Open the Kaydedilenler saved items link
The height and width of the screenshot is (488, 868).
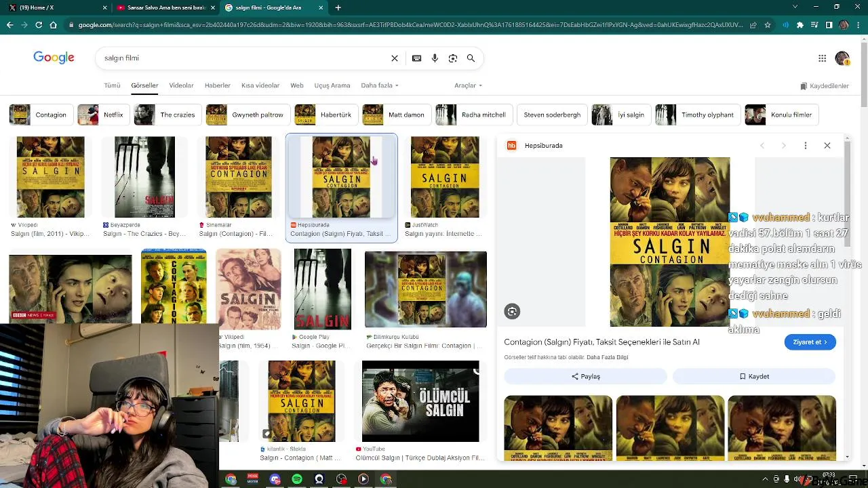pyautogui.click(x=825, y=86)
